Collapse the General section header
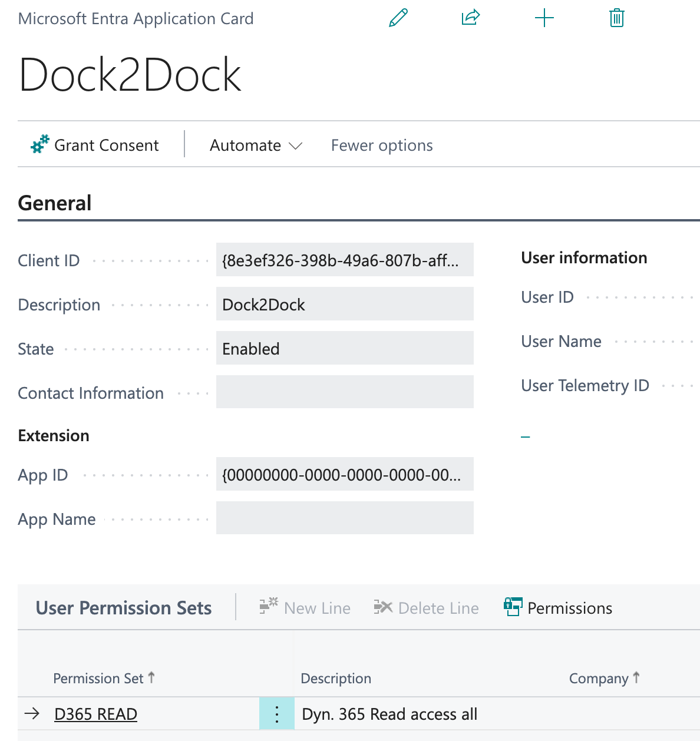Viewport: 700px width, 741px height. [x=55, y=203]
